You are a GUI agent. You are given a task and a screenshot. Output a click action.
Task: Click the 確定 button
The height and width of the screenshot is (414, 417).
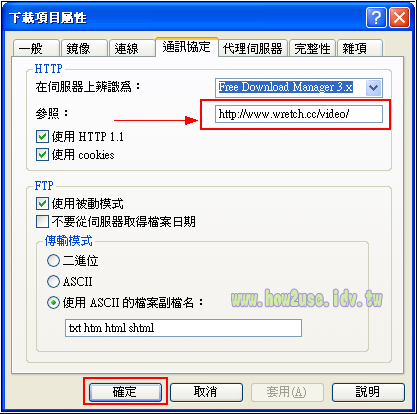pyautogui.click(x=125, y=392)
